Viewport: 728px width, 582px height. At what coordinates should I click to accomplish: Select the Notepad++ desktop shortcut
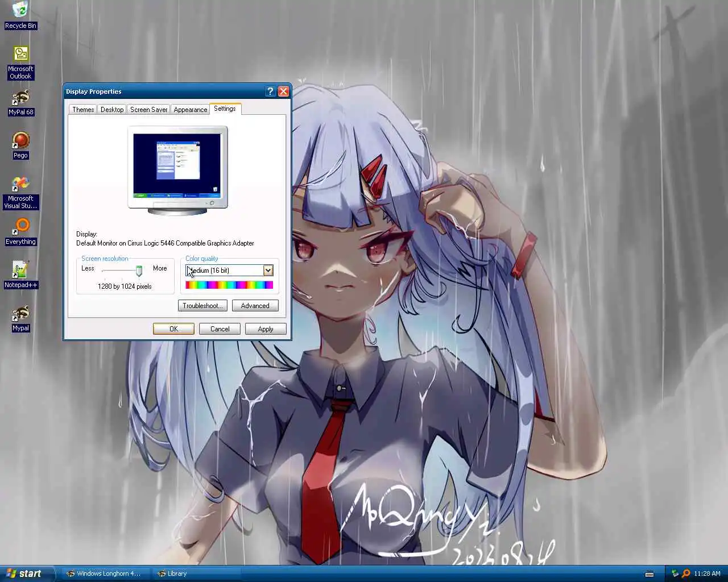click(20, 275)
